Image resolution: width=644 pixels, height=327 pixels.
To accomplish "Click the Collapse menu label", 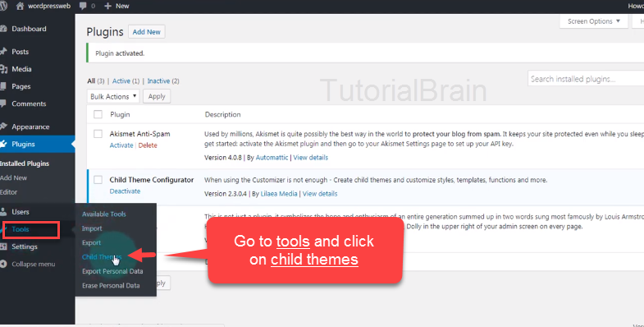I will [x=34, y=264].
